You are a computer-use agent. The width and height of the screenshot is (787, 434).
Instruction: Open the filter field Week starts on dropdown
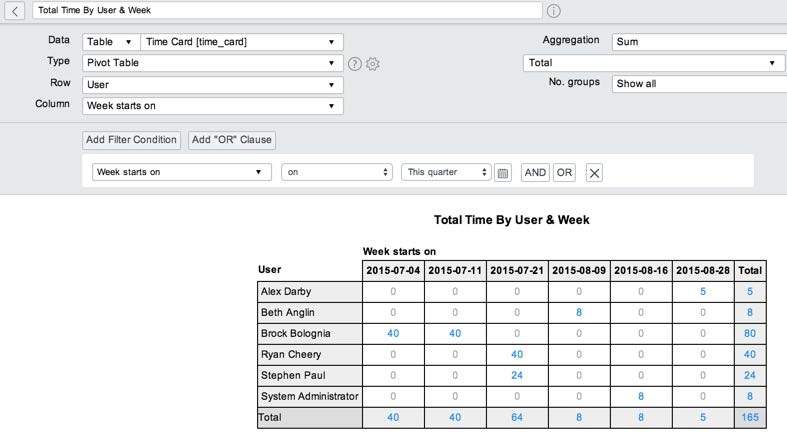pyautogui.click(x=182, y=172)
